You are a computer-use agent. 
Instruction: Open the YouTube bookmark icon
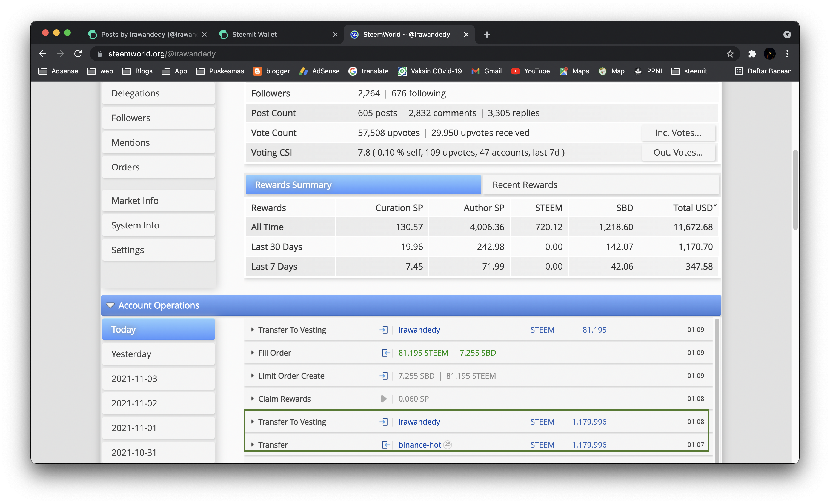(x=515, y=71)
